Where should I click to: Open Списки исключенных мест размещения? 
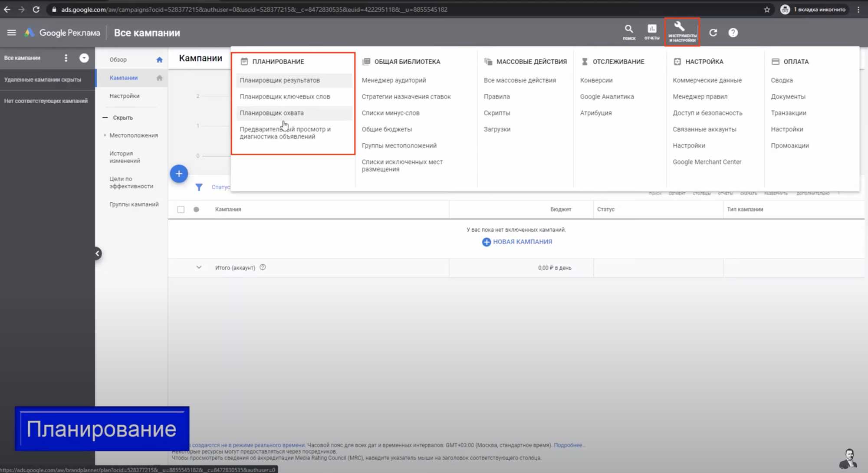click(x=402, y=165)
